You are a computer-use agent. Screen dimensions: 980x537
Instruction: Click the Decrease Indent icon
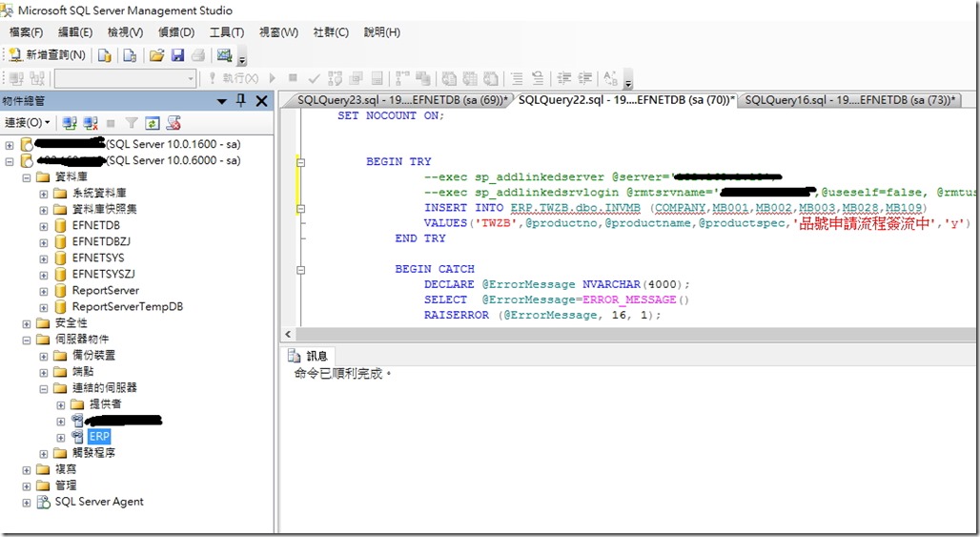click(563, 78)
